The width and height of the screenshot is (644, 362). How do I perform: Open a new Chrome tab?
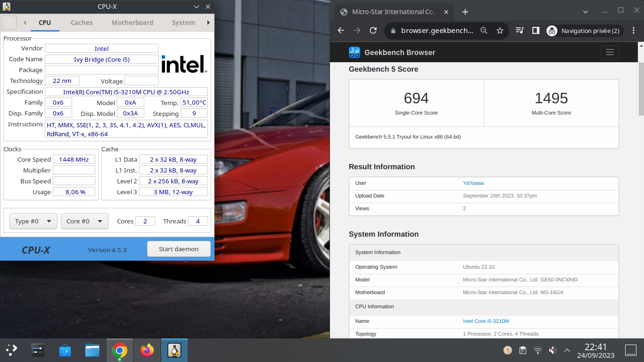[465, 12]
